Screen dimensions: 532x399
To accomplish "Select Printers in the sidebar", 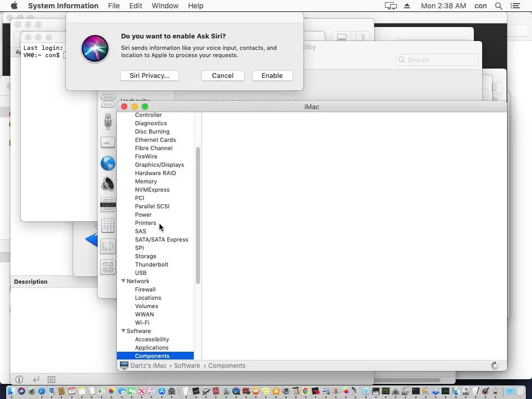I will click(x=145, y=223).
